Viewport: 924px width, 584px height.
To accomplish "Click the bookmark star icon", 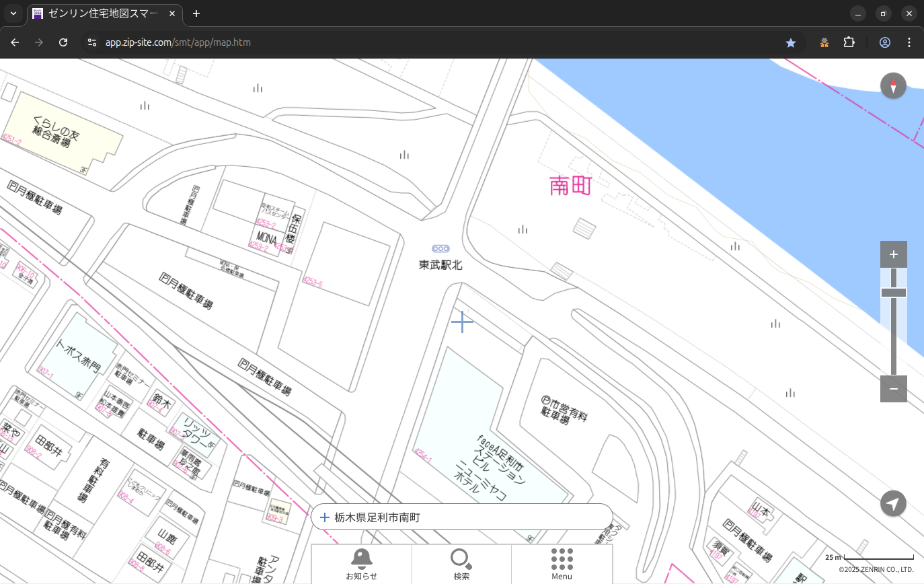I will click(x=791, y=42).
